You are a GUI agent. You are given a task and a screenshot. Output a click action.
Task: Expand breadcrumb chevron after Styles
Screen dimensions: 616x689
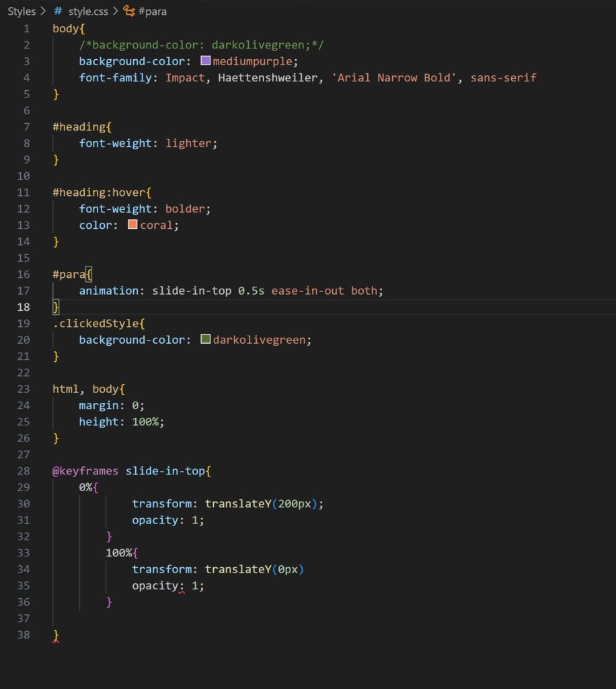43,11
